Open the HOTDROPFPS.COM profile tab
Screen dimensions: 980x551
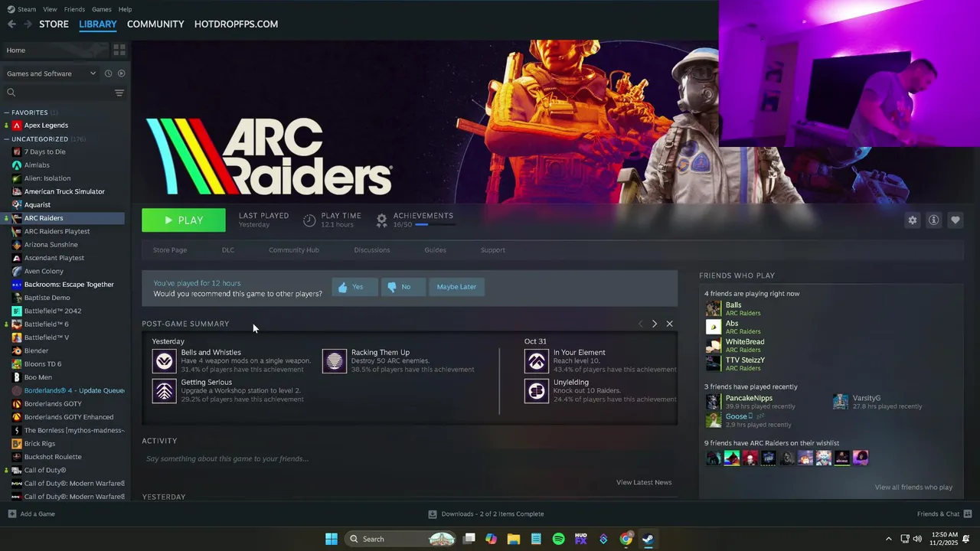tap(236, 24)
